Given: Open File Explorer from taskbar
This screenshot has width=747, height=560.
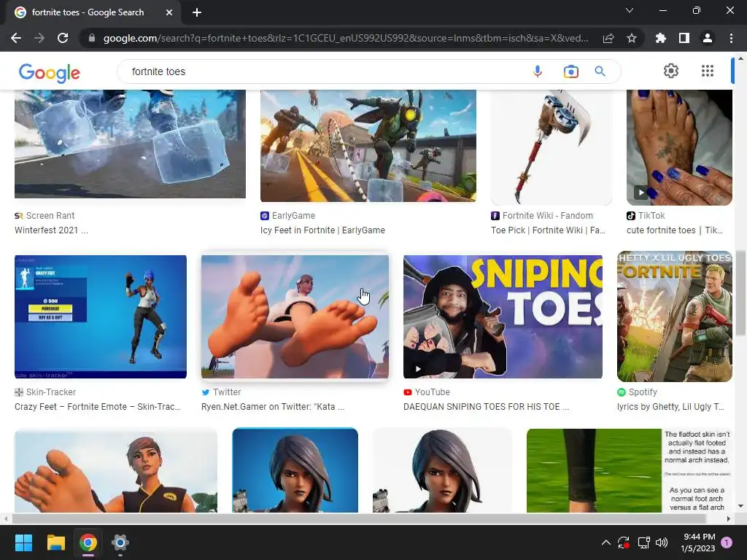Looking at the screenshot, I should click(55, 542).
